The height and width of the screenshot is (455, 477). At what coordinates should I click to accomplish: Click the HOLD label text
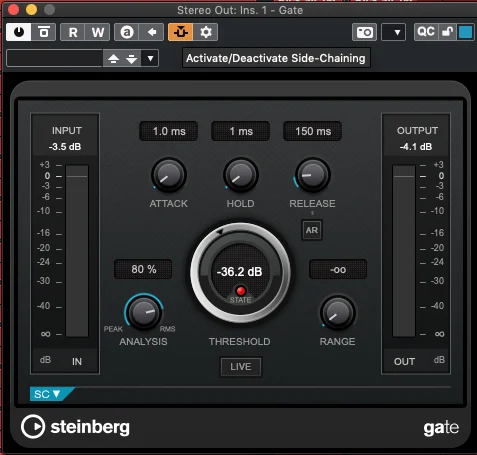[240, 203]
